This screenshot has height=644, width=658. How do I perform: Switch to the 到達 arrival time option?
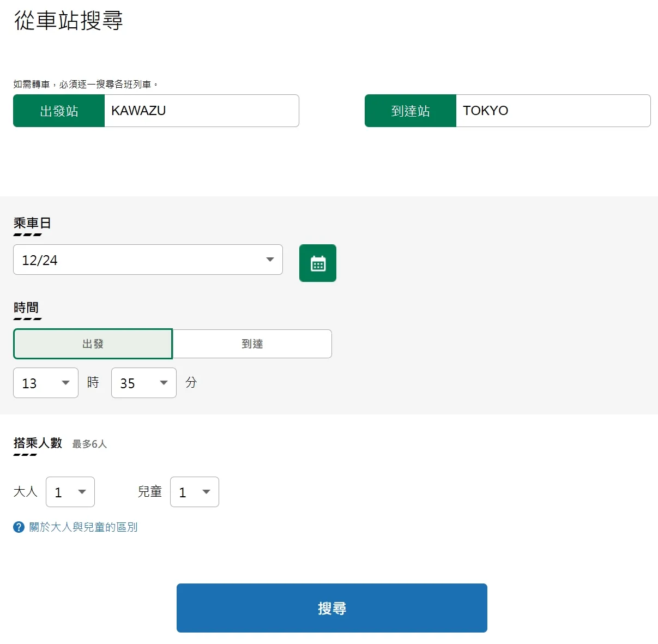[252, 344]
